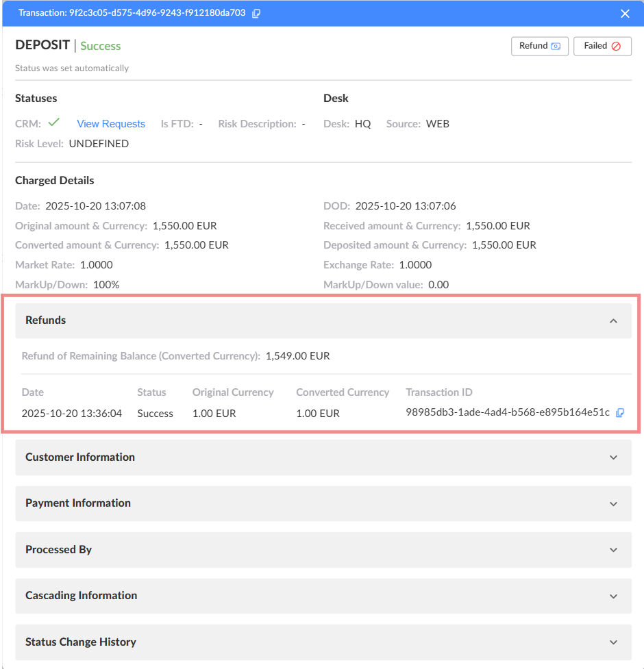Copy the transaction ID in the header
The height and width of the screenshot is (669, 644).
(x=256, y=13)
